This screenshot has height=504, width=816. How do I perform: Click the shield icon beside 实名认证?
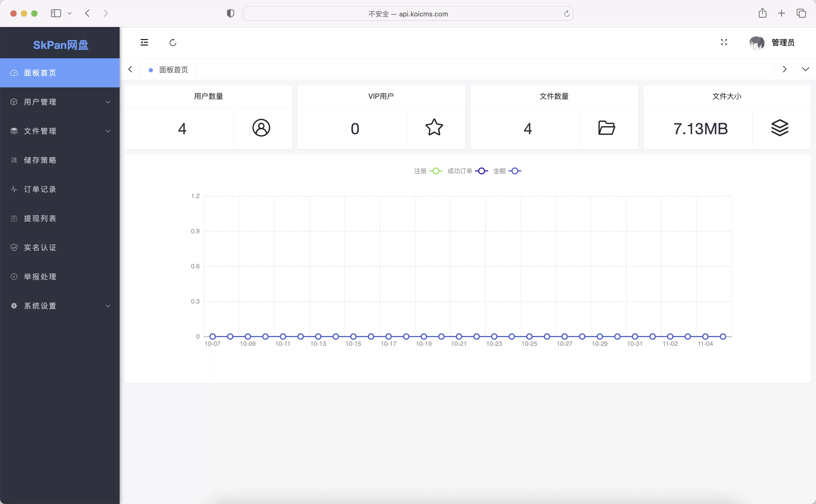coord(14,248)
